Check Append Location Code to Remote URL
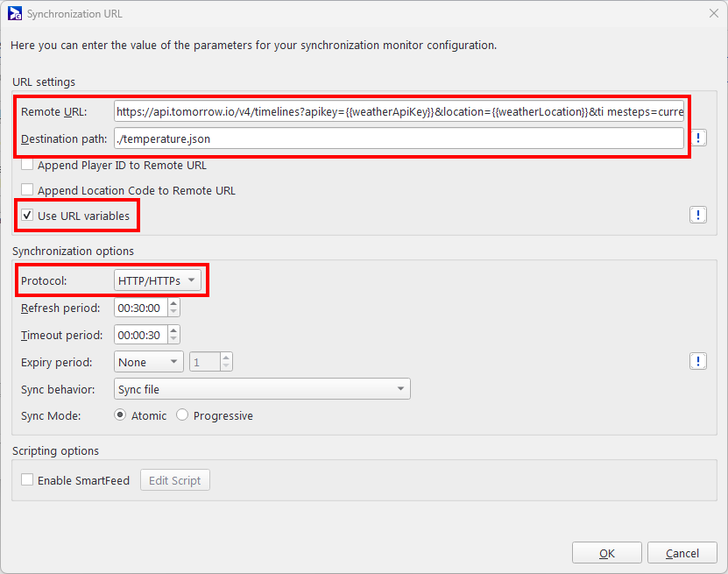The width and height of the screenshot is (728, 574). coord(28,190)
